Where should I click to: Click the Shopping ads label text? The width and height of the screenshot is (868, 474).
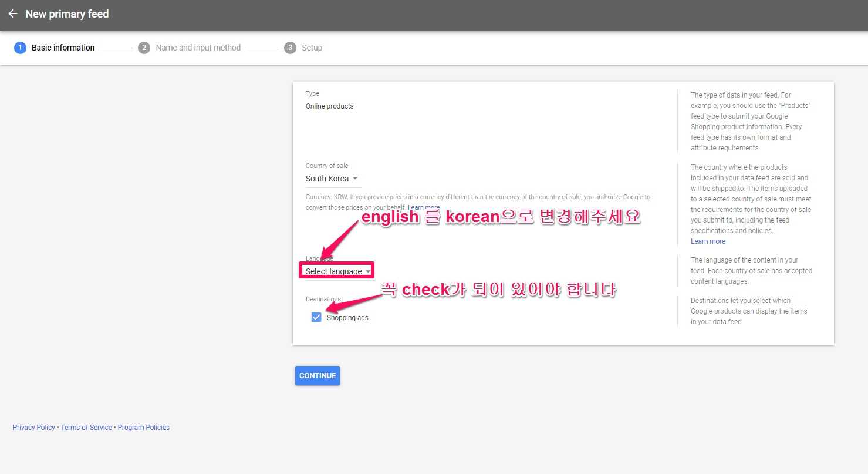(347, 318)
